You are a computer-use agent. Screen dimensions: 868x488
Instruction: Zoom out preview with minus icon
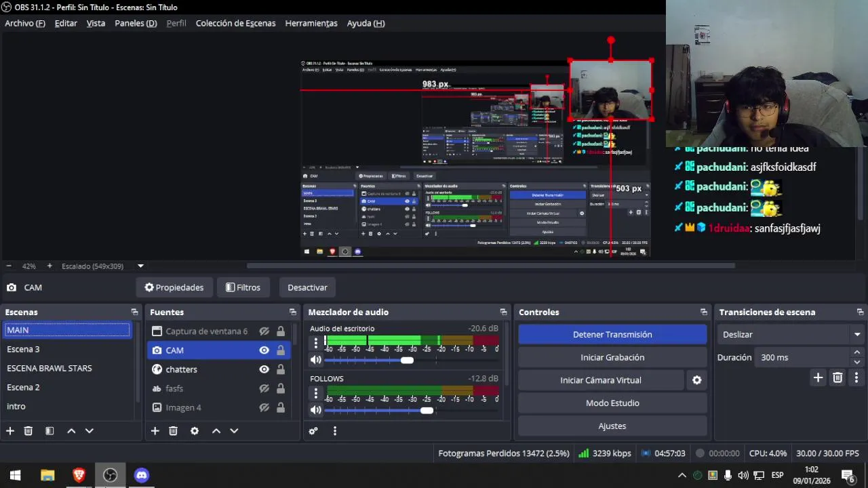tap(9, 266)
